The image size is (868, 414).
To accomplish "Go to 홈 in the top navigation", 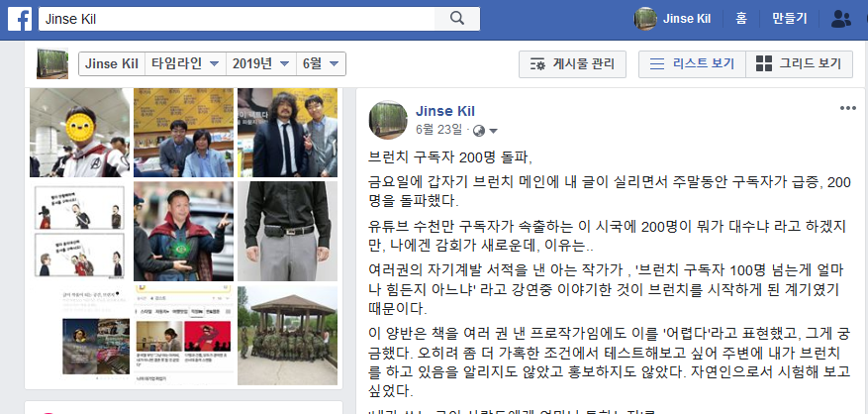I will 741,19.
